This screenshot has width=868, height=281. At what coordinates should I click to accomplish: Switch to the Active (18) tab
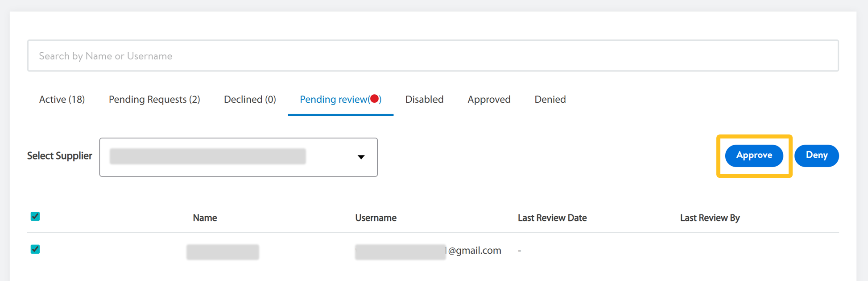(62, 100)
